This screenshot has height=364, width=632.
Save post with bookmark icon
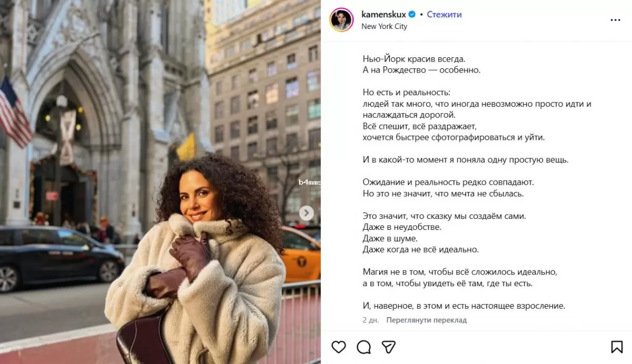coord(617,347)
